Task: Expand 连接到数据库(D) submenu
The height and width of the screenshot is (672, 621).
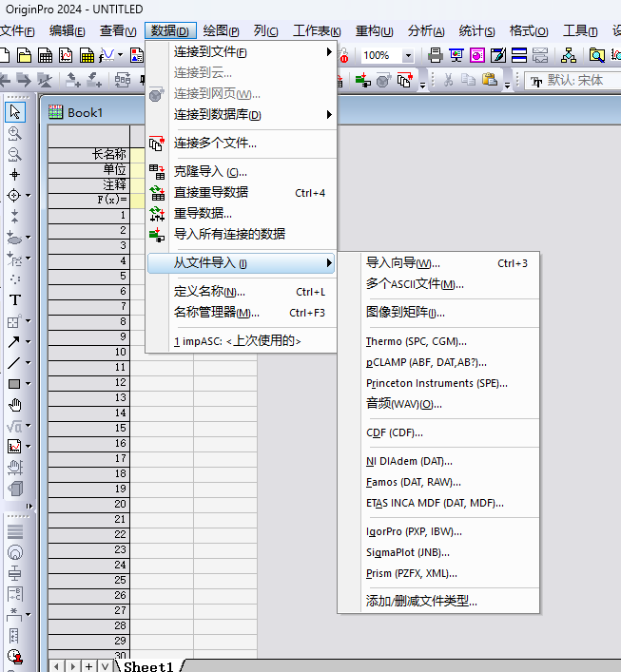Action: coord(242,115)
